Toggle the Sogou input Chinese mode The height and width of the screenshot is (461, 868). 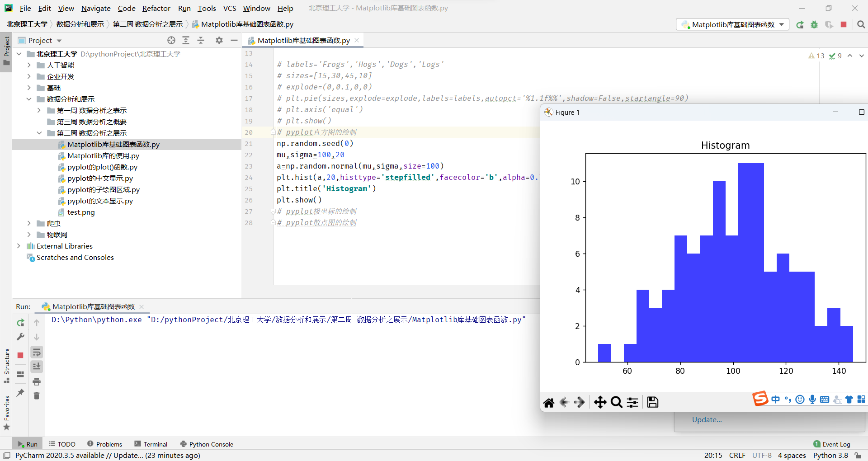[776, 400]
